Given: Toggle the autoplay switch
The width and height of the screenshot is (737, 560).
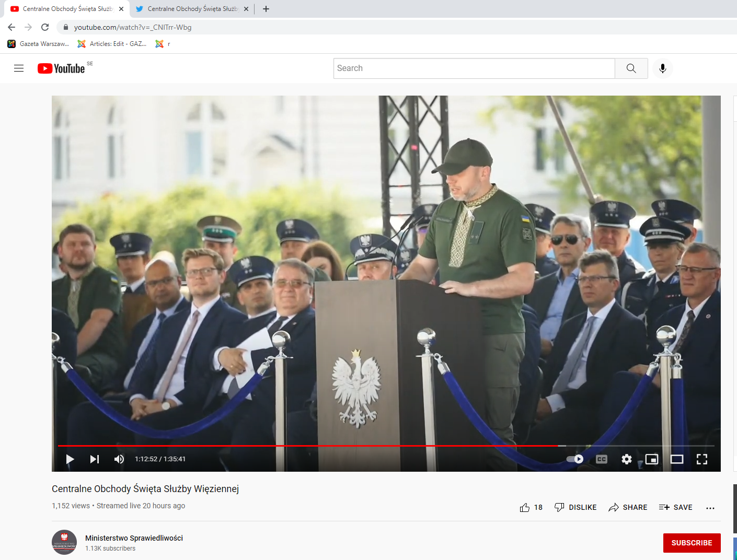Looking at the screenshot, I should pos(575,459).
